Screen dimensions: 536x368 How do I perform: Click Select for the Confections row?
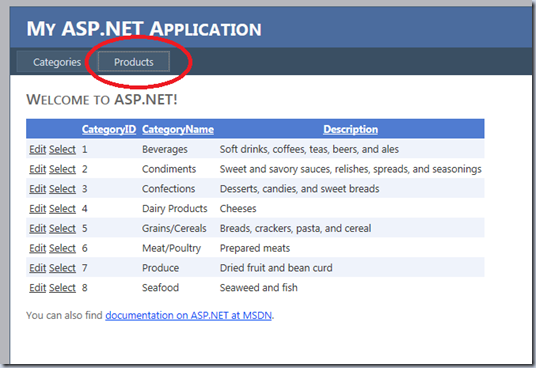coord(62,189)
